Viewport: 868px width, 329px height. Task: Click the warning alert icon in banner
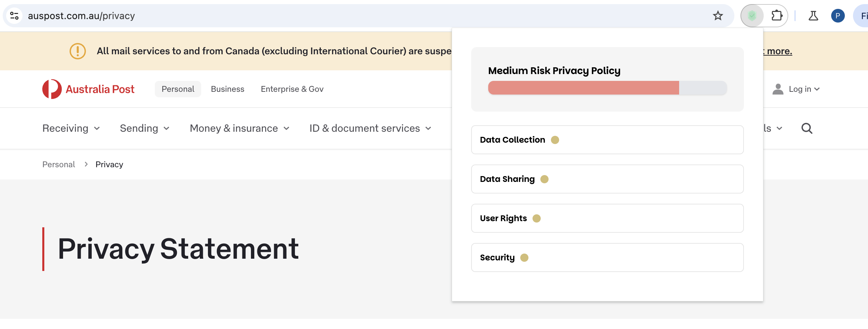[x=78, y=51]
